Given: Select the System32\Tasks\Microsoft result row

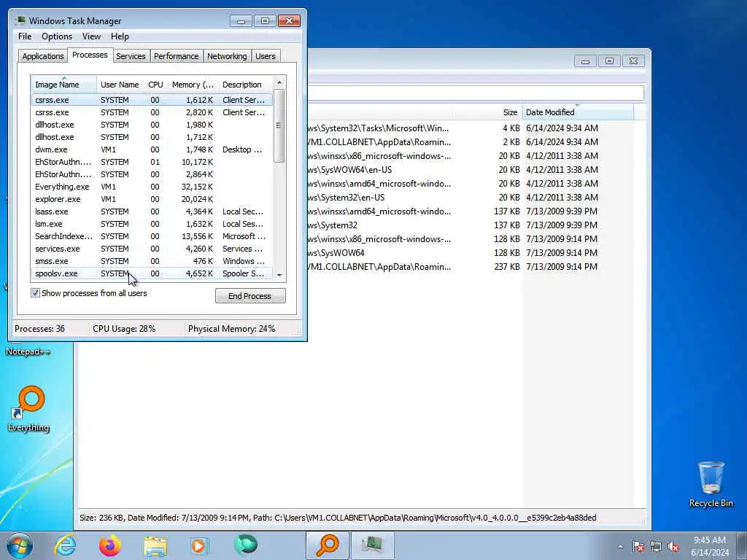Looking at the screenshot, I should pos(471,128).
